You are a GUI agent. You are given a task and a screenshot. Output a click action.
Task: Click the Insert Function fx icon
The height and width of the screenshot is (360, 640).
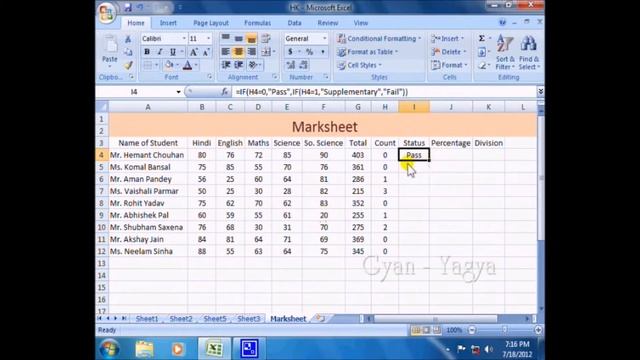coord(224,92)
